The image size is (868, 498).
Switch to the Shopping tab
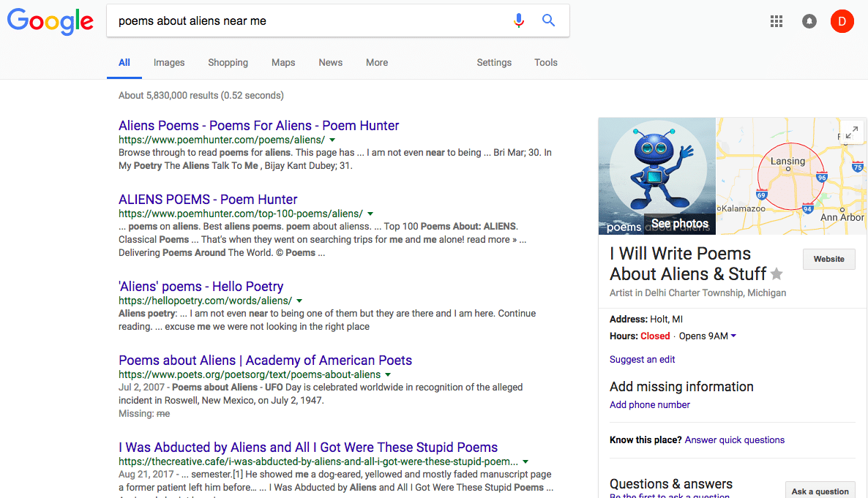pos(228,63)
